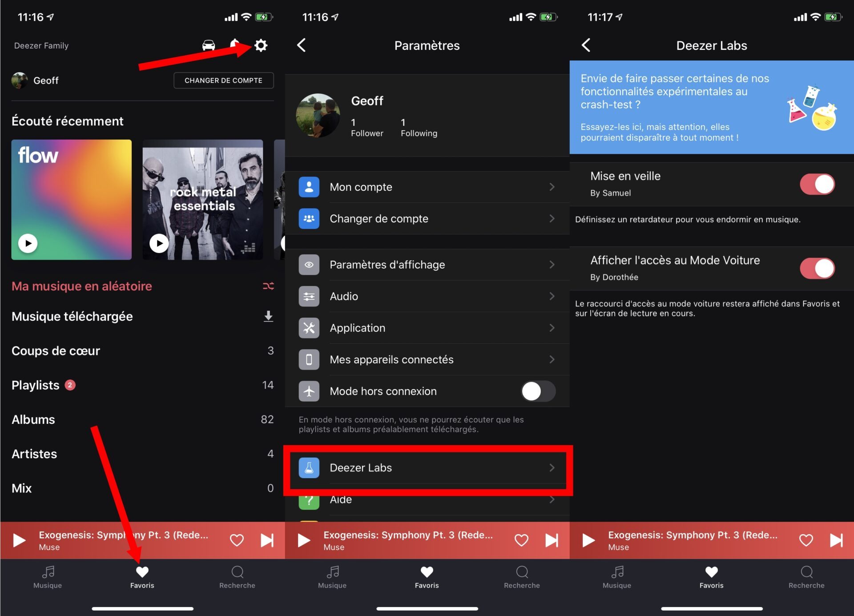Screen dimensions: 854x616
Task: Tap Geoff avatar on Favoris screen
Action: 20,81
